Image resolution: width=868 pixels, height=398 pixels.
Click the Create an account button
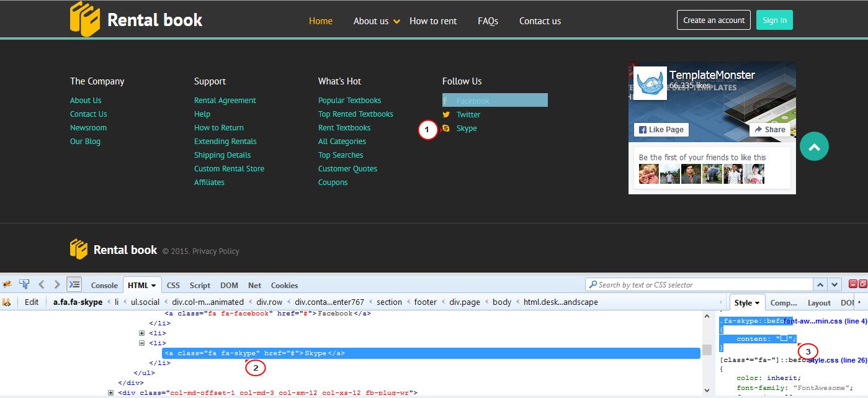(713, 19)
